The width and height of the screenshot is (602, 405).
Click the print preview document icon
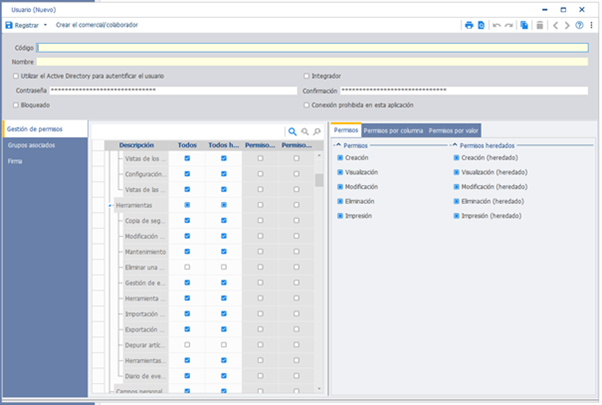pyautogui.click(x=481, y=25)
